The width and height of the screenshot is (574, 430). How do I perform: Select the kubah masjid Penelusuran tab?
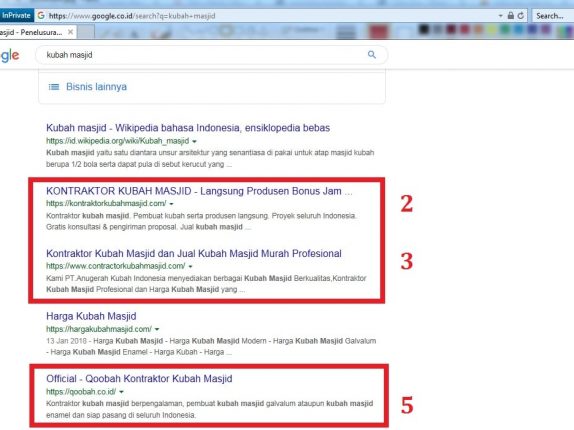(31, 32)
